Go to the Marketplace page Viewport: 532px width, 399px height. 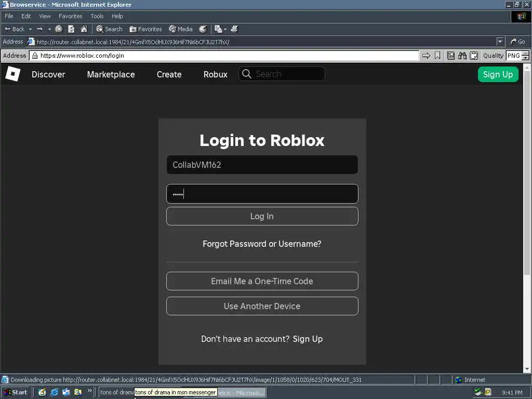point(111,74)
